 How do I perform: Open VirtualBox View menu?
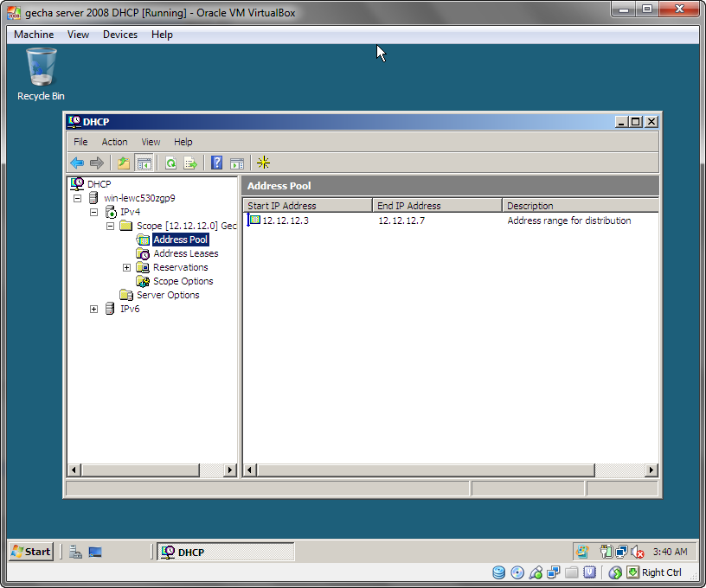[x=78, y=35]
